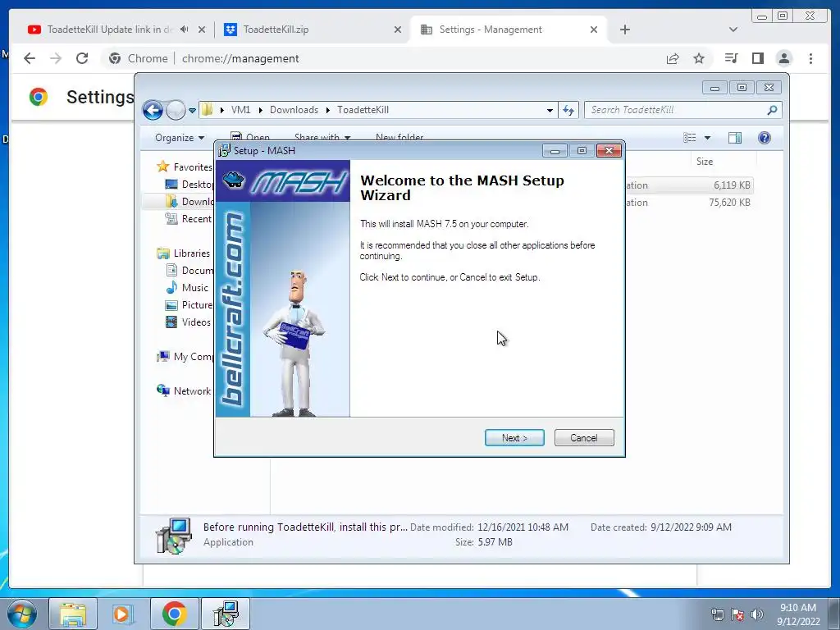The height and width of the screenshot is (630, 840).
Task: Click the taskbar clock 9:10 AM
Action: (x=798, y=614)
